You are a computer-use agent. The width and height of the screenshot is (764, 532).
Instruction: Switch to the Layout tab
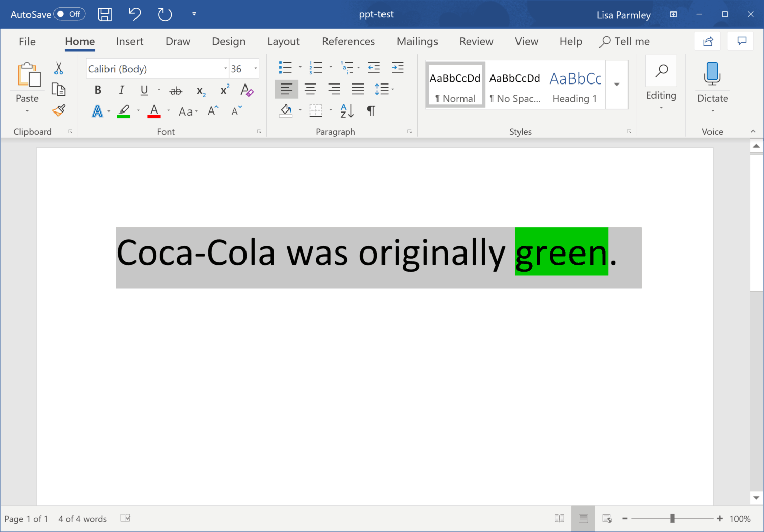point(284,41)
